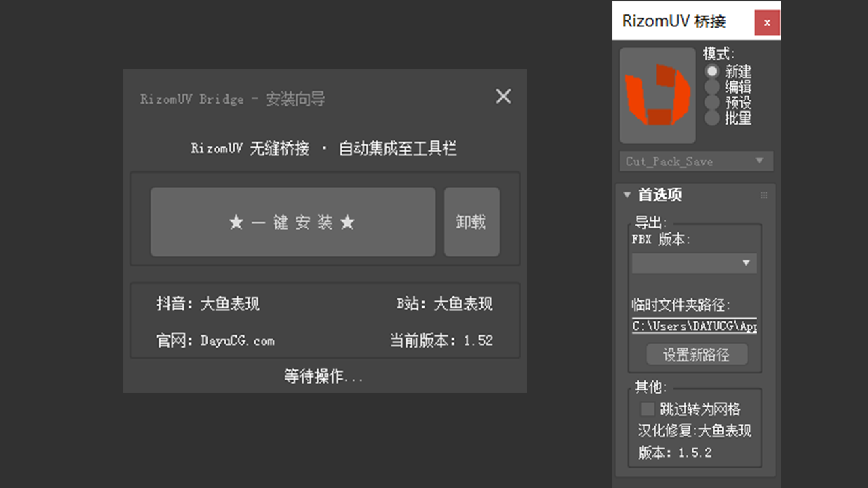
Task: Select the 新建 mode radio button
Action: tap(711, 71)
